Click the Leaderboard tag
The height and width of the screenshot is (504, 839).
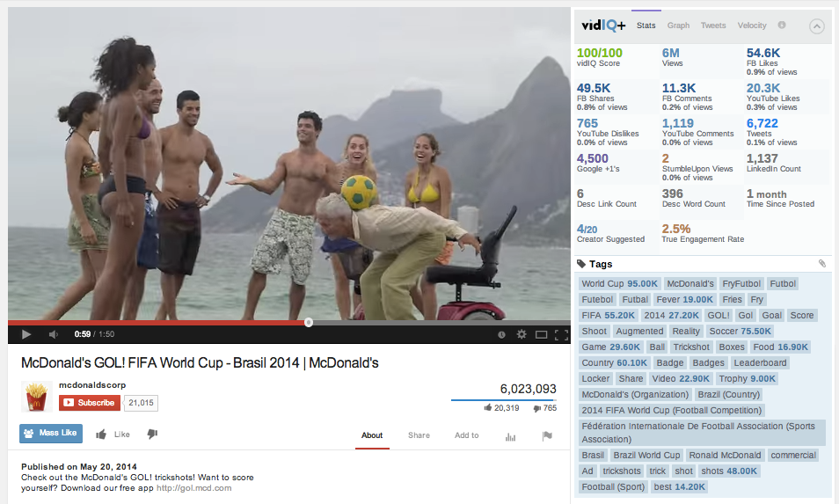tap(760, 362)
